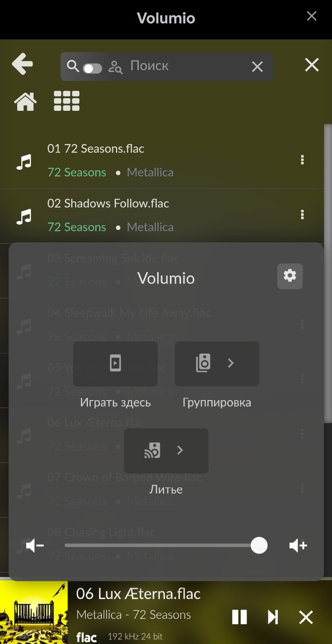
Task: Pause the currently playing track
Action: [240, 617]
